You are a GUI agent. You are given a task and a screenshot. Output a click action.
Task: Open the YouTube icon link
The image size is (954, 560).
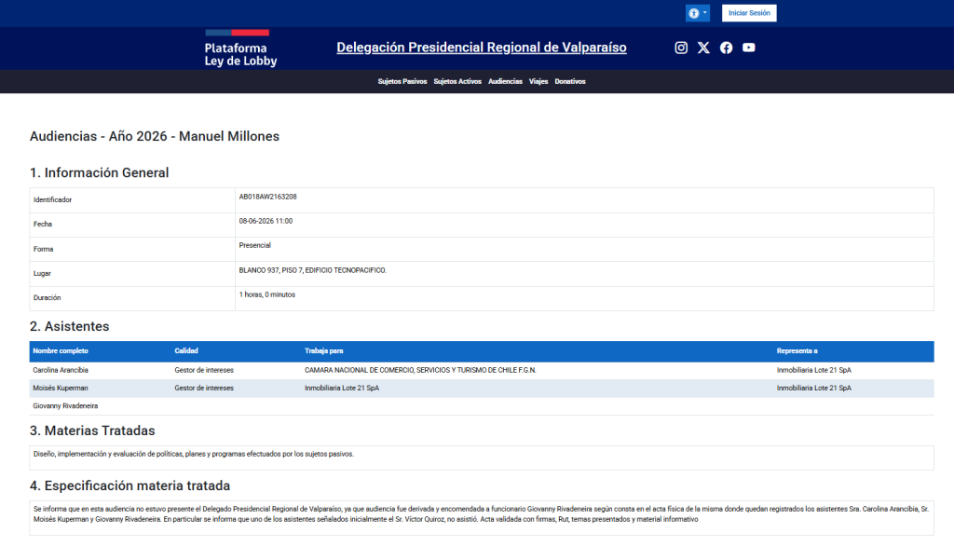pyautogui.click(x=748, y=48)
